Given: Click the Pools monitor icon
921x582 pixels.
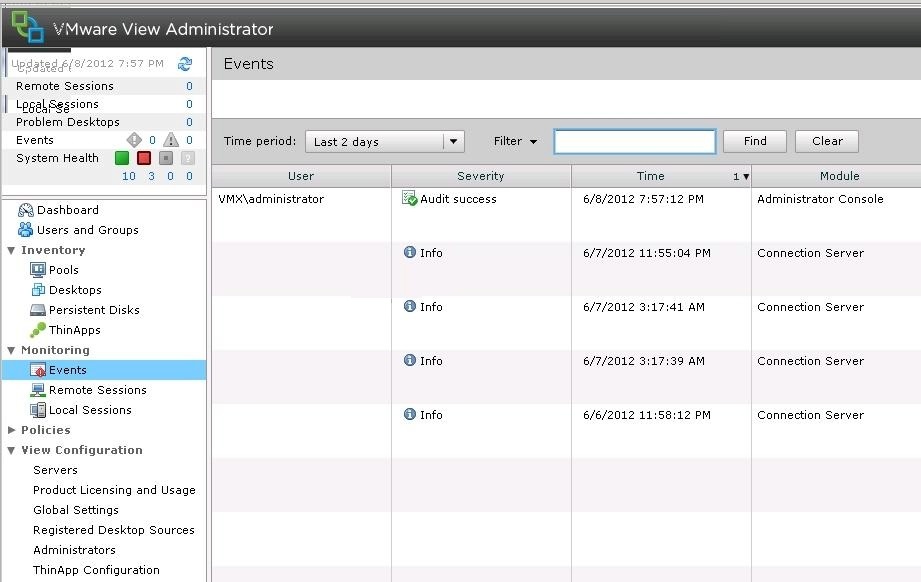Looking at the screenshot, I should (38, 270).
